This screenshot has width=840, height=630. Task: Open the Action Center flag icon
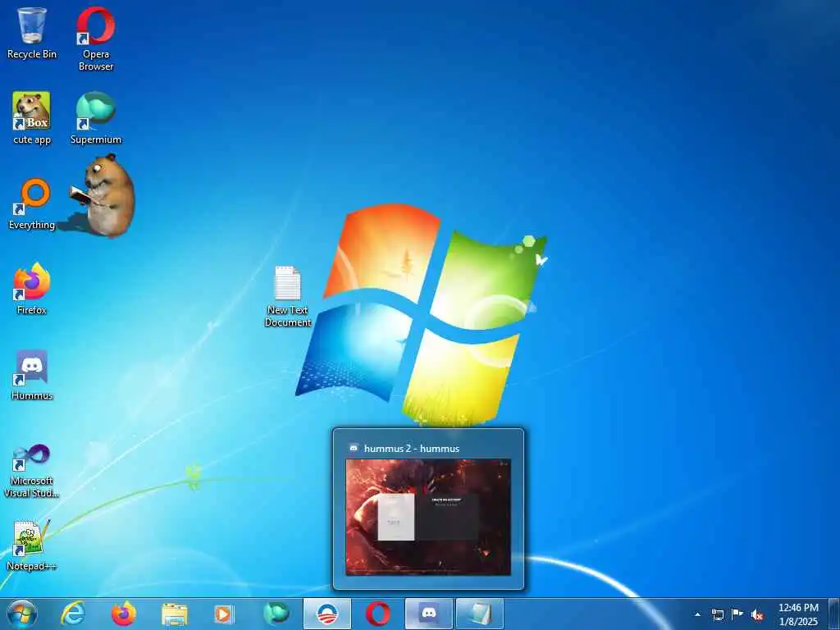point(737,614)
